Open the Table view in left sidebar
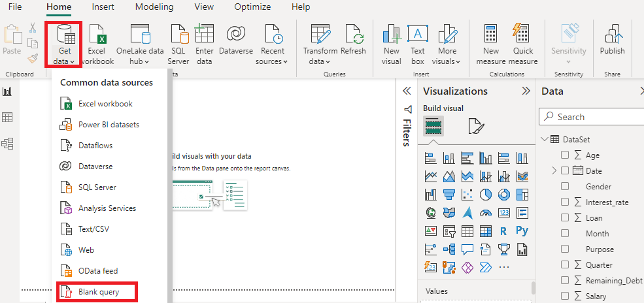Screen dimensions: 644x303 tap(8, 118)
